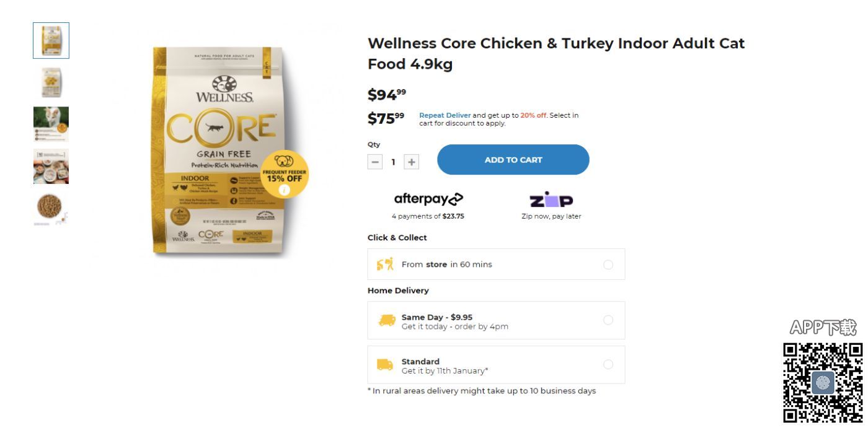Click the quantity input field
Screen dimensions: 868x428
[393, 162]
